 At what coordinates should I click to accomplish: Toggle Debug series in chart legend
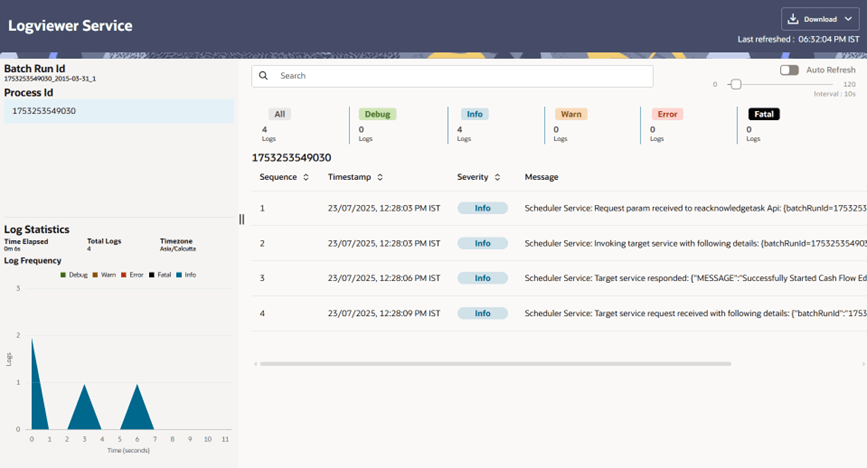tap(74, 275)
